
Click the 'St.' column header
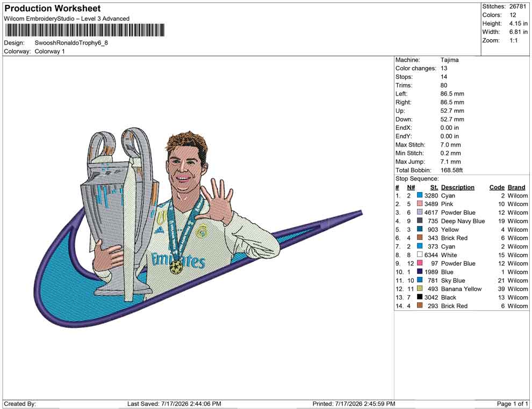coord(434,187)
